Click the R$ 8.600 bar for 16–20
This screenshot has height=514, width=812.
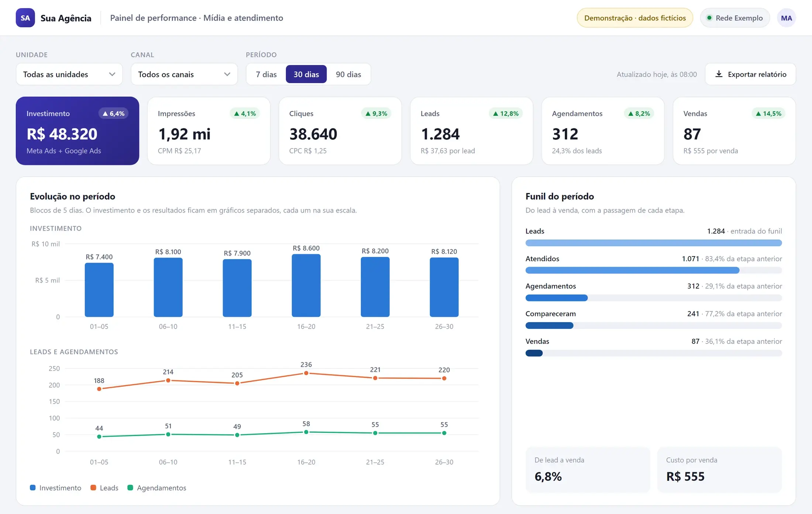pyautogui.click(x=306, y=285)
